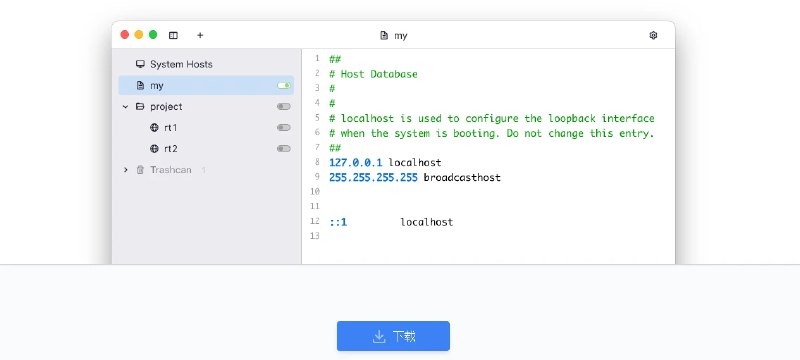The height and width of the screenshot is (360, 800).
Task: Open settings via the gear icon
Action: click(x=653, y=35)
